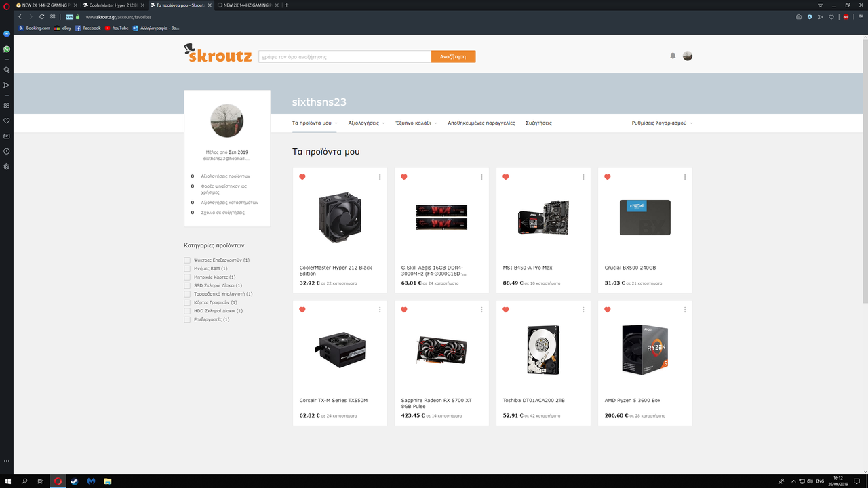Screen dimensions: 868x488
Task: Open options menu on Crucial BX500 card
Action: pos(685,177)
